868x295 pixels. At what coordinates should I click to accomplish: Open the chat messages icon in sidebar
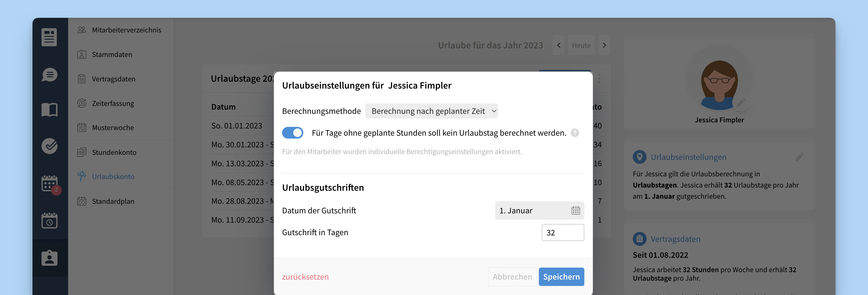(x=49, y=74)
